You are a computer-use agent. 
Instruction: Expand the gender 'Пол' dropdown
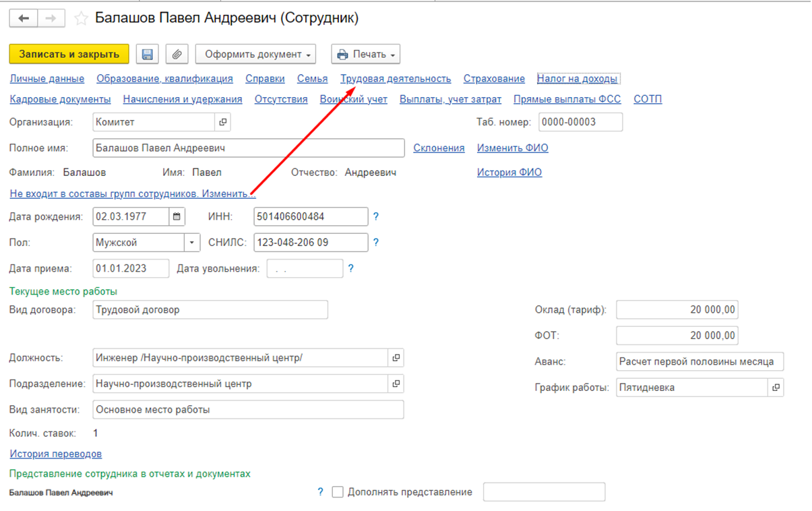point(192,242)
